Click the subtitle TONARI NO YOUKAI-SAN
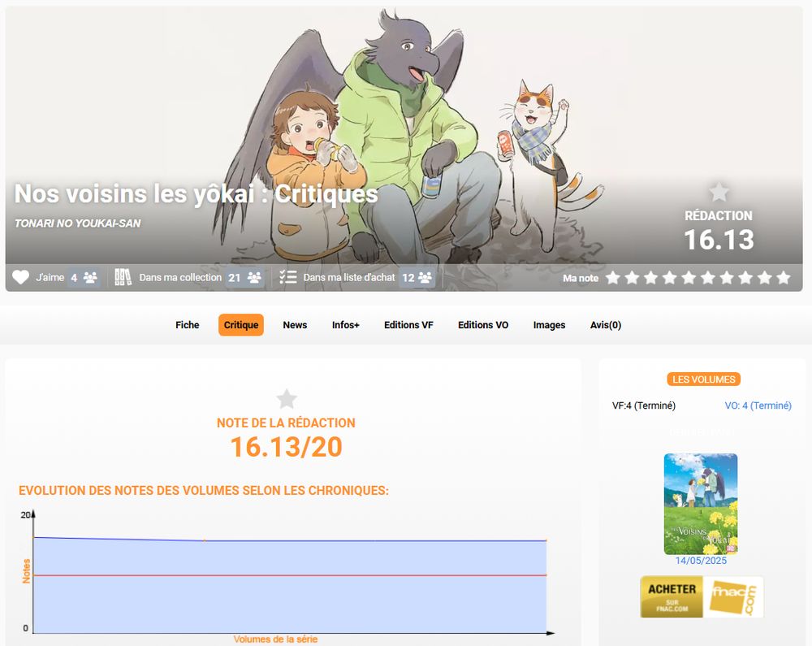This screenshot has height=646, width=812. point(78,223)
